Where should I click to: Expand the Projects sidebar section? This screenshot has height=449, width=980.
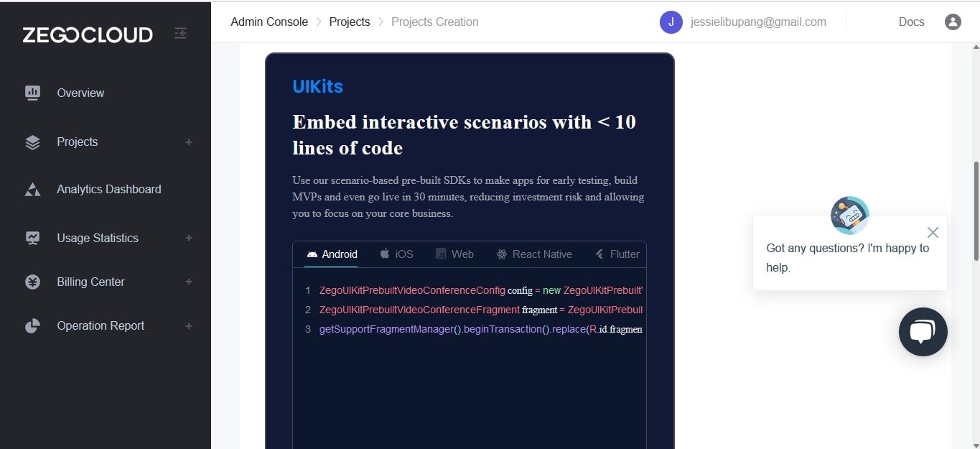[x=188, y=142]
